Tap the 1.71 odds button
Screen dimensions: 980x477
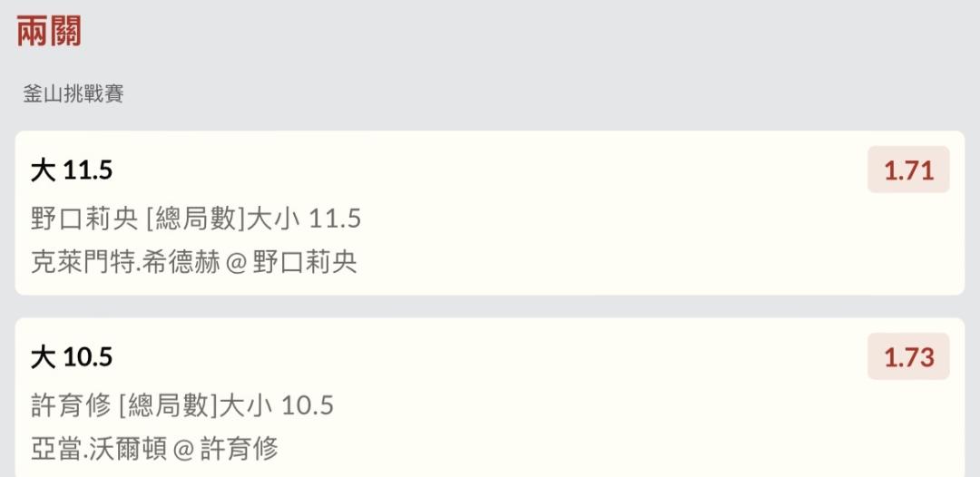coord(908,170)
